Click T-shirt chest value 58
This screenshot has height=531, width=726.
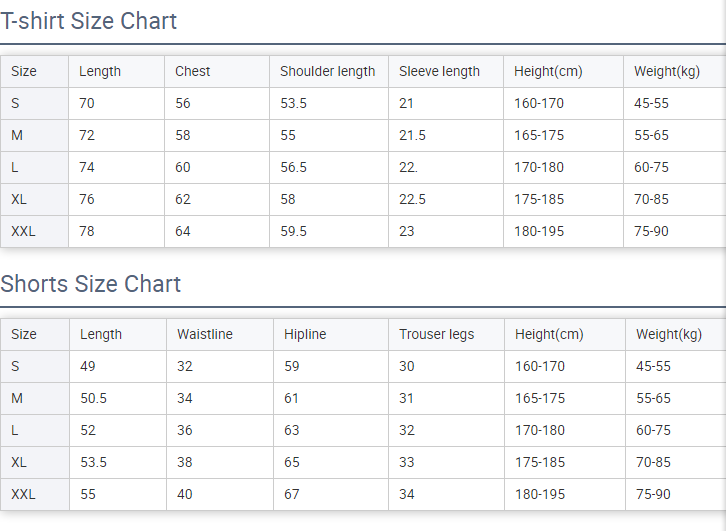pos(183,135)
